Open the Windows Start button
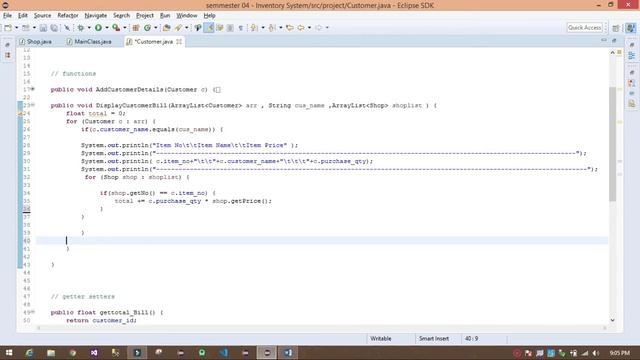The image size is (640, 360). (x=9, y=353)
